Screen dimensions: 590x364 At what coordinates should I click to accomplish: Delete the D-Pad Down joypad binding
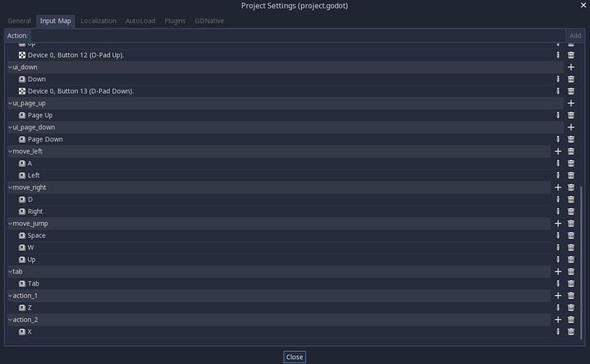pyautogui.click(x=571, y=91)
